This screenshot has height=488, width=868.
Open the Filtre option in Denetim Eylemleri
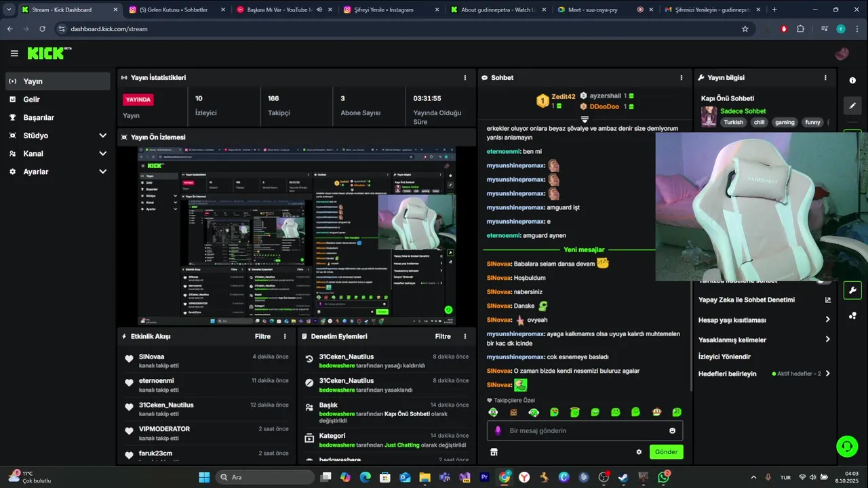443,336
